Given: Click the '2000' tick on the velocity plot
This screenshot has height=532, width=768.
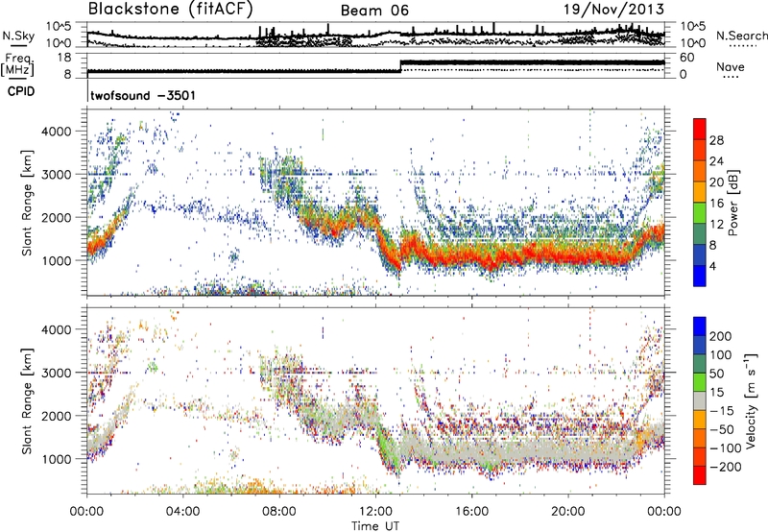Looking at the screenshot, I should click(x=56, y=416).
